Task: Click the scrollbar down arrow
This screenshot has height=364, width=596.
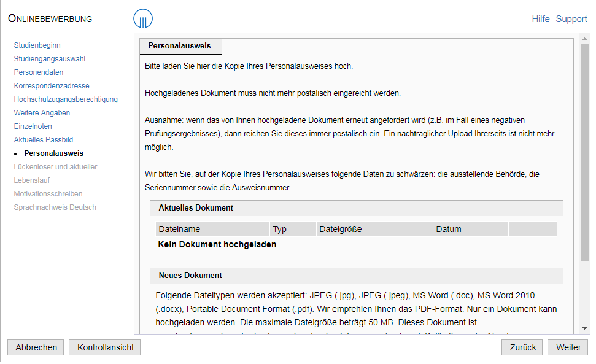Action: pos(584,328)
